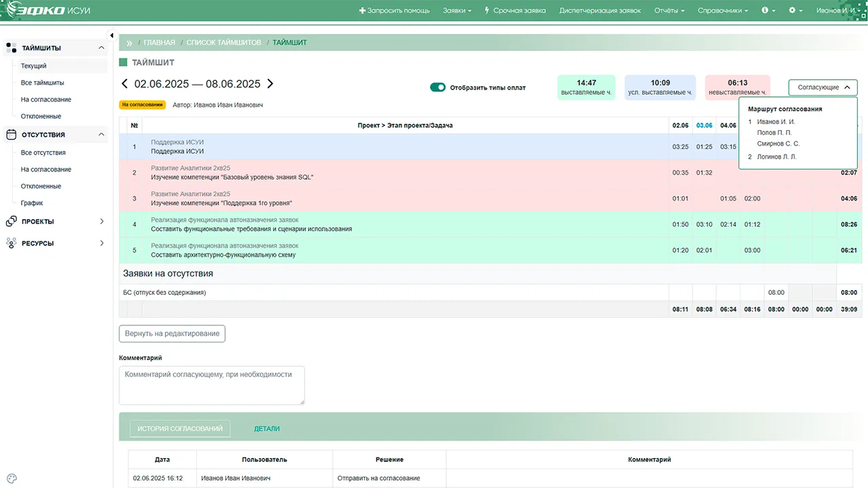Switch to the Детали tab
868x488 pixels.
coord(267,429)
